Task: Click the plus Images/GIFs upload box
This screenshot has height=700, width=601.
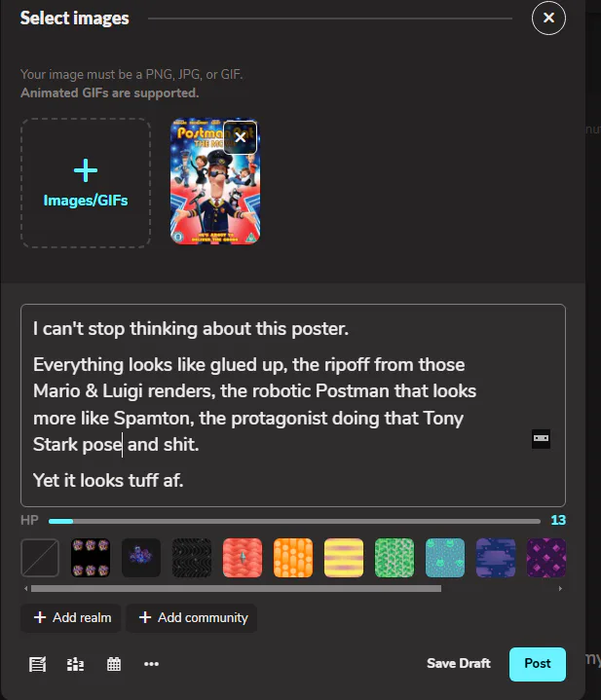Action: pyautogui.click(x=86, y=183)
